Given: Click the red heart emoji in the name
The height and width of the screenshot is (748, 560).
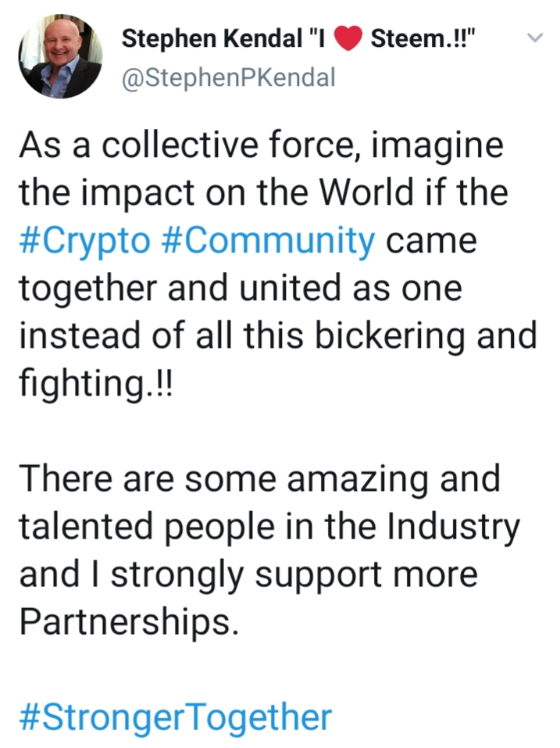Looking at the screenshot, I should [348, 39].
